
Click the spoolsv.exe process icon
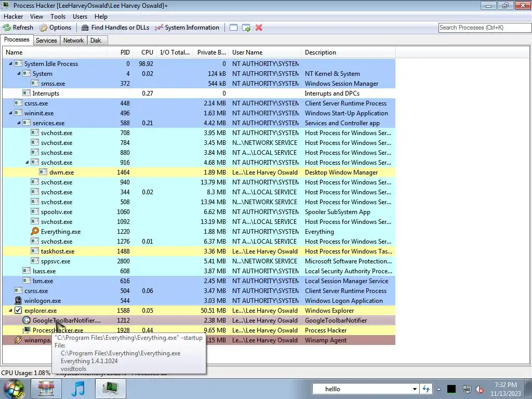(x=35, y=212)
